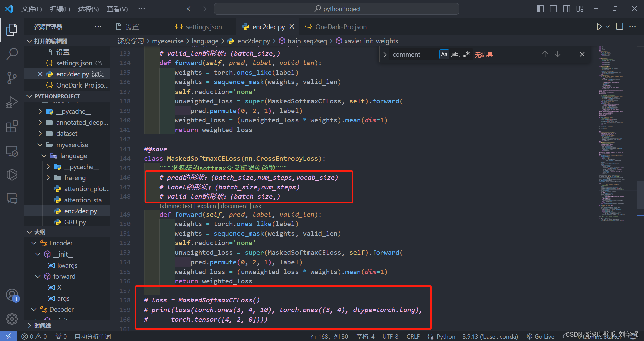
Task: Toggle match case in the search widget
Action: [x=444, y=54]
